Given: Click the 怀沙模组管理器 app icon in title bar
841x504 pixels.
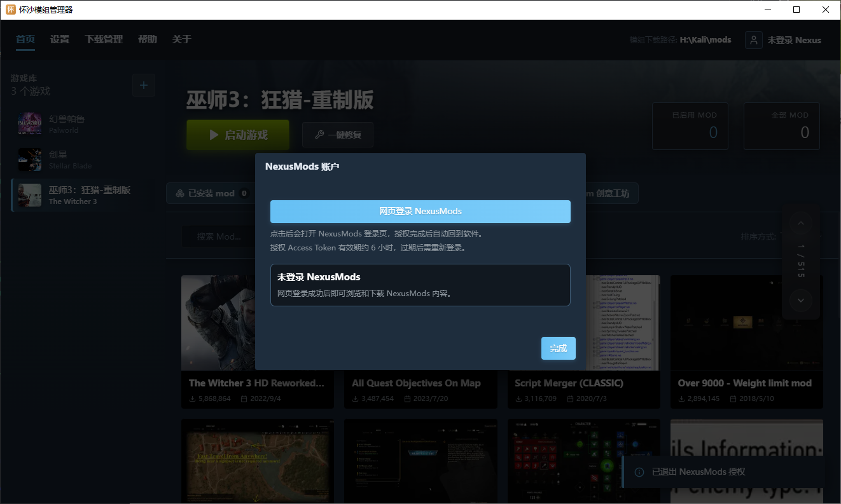Looking at the screenshot, I should coord(11,10).
